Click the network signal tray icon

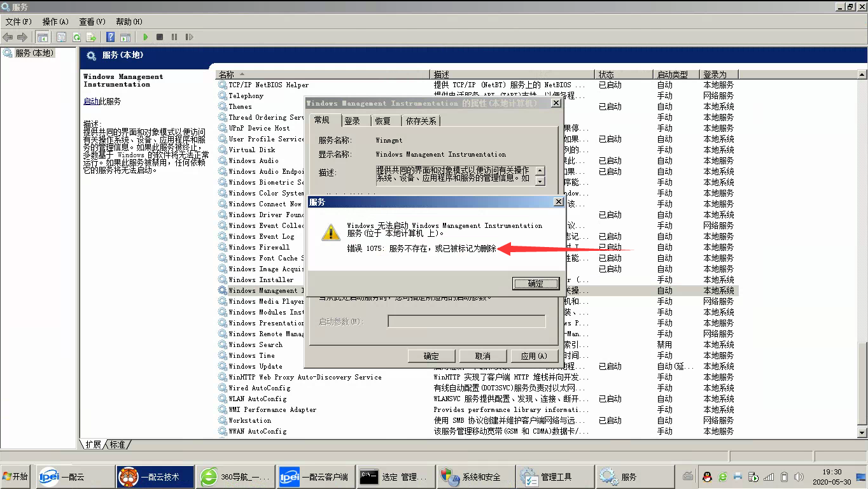[769, 477]
